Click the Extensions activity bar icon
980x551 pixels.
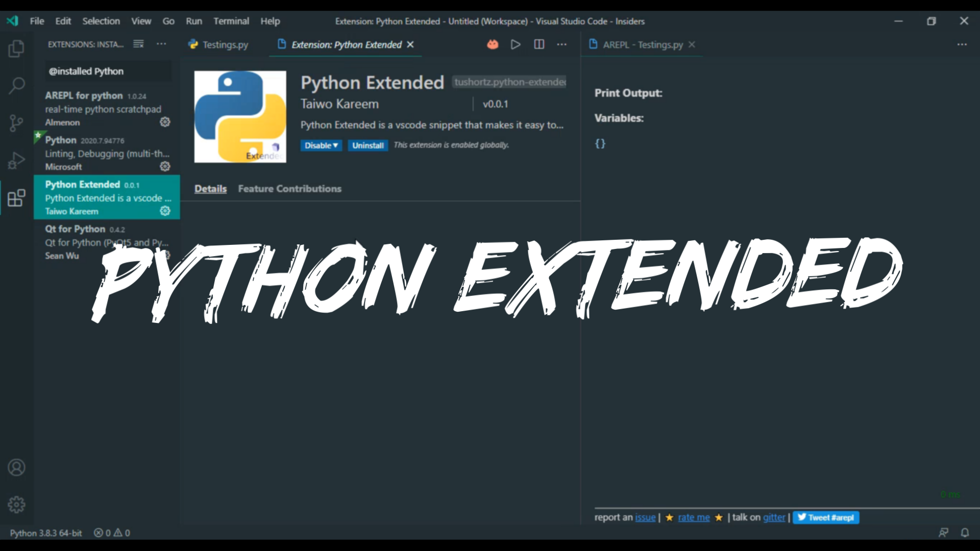(x=16, y=198)
